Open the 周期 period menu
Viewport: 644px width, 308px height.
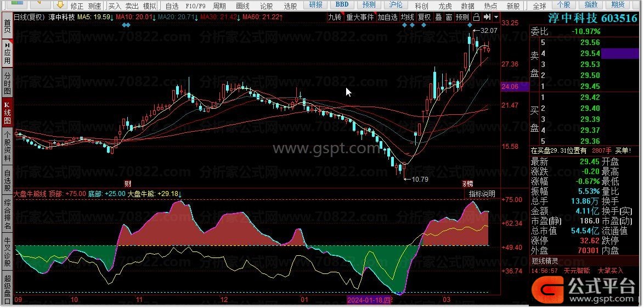(219, 5)
